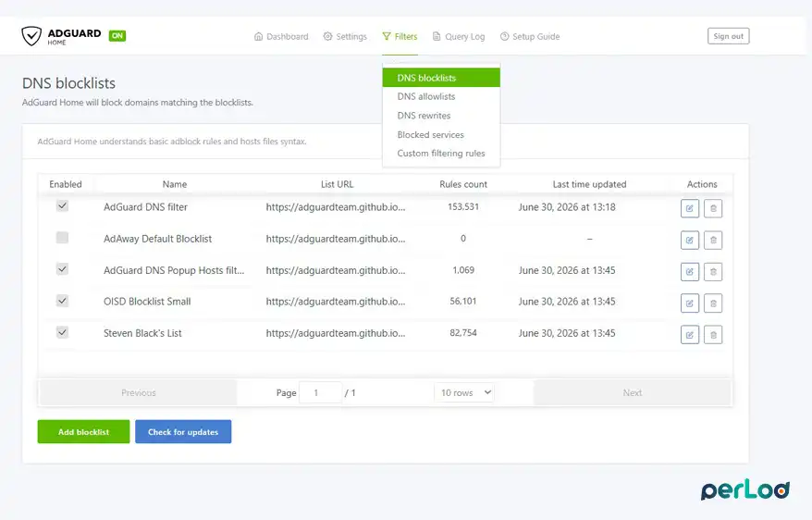Click the OISD Blocklist Small name
Image resolution: width=812 pixels, height=520 pixels.
click(x=147, y=302)
